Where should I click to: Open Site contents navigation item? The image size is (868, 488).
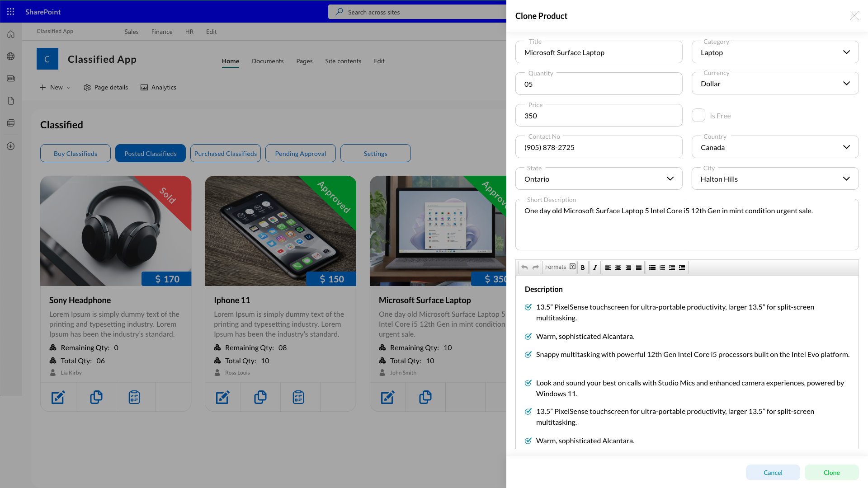click(343, 61)
